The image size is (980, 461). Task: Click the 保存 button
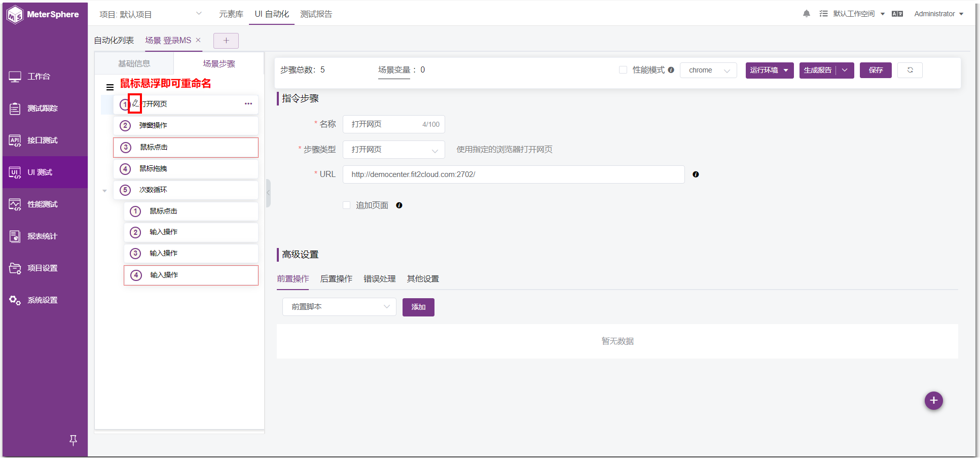coord(876,70)
